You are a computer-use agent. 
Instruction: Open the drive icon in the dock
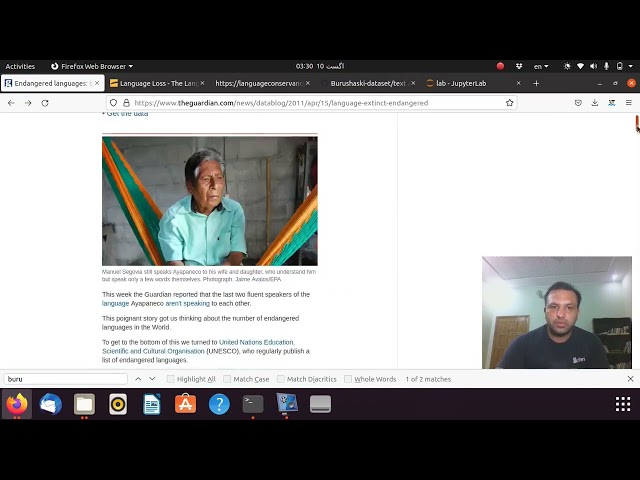pyautogui.click(x=320, y=404)
